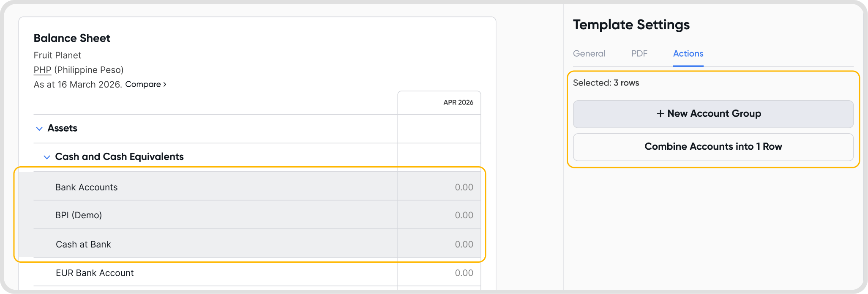Select the Cash at Bank row
Image resolution: width=868 pixels, height=294 pixels.
pyautogui.click(x=83, y=245)
